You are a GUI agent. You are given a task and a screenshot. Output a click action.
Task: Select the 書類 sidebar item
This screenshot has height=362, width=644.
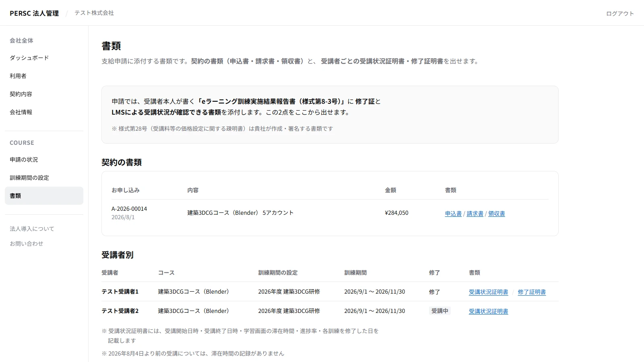(44, 195)
